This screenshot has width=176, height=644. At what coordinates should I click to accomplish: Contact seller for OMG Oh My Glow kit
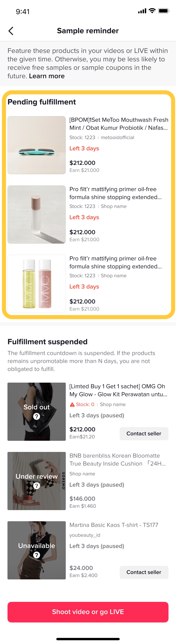coord(144,433)
